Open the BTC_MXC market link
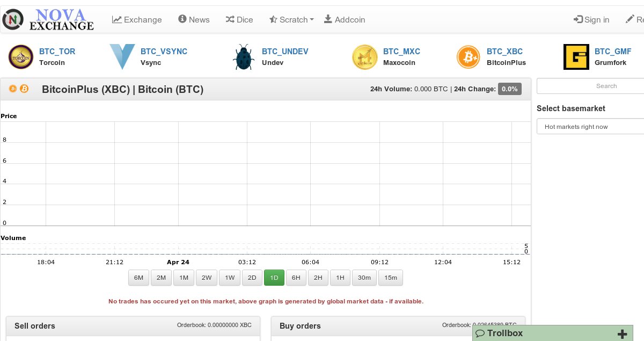Viewport: 644px width, 341px height. pyautogui.click(x=401, y=52)
